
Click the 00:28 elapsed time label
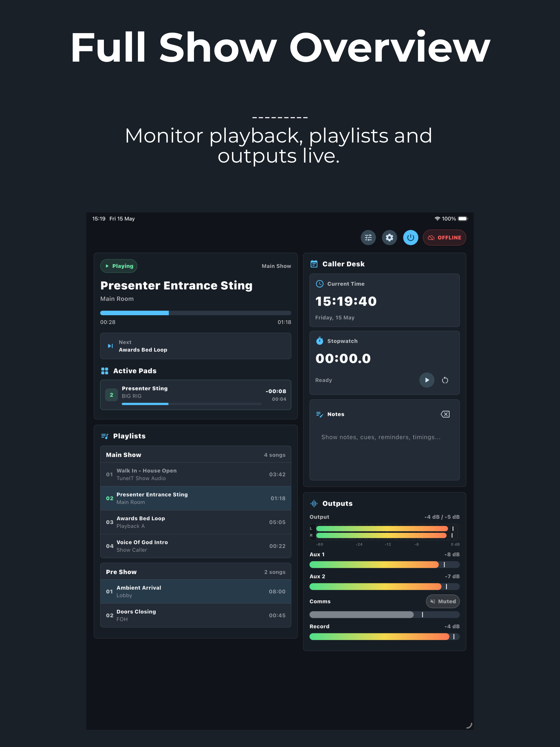108,322
